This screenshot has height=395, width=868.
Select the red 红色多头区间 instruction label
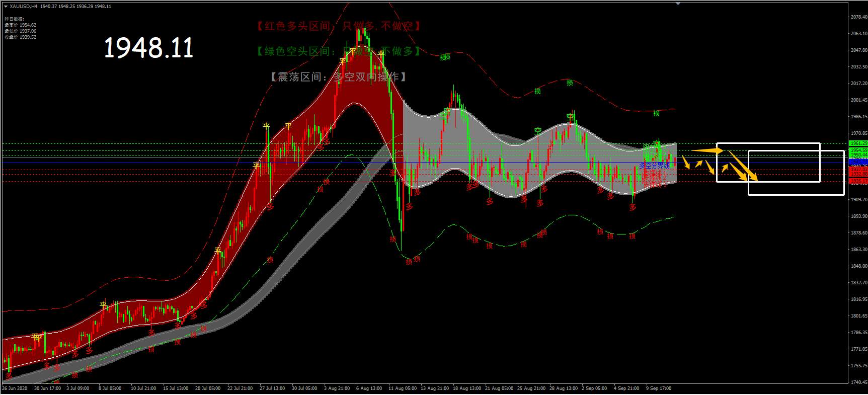coord(338,26)
